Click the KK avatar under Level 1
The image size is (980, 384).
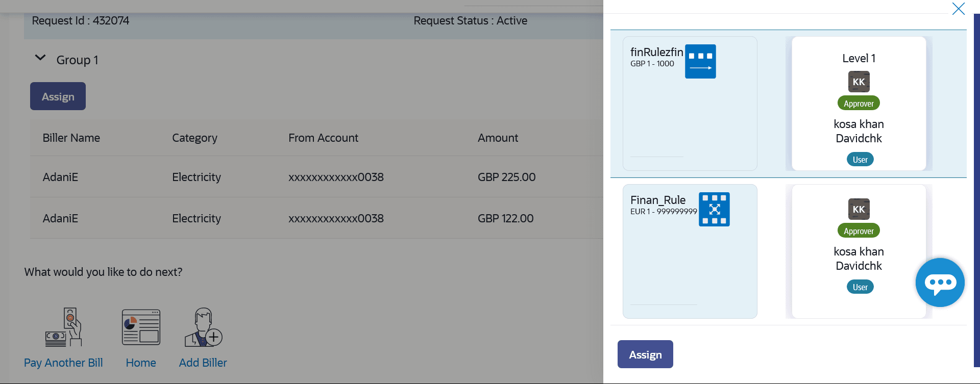coord(859,82)
